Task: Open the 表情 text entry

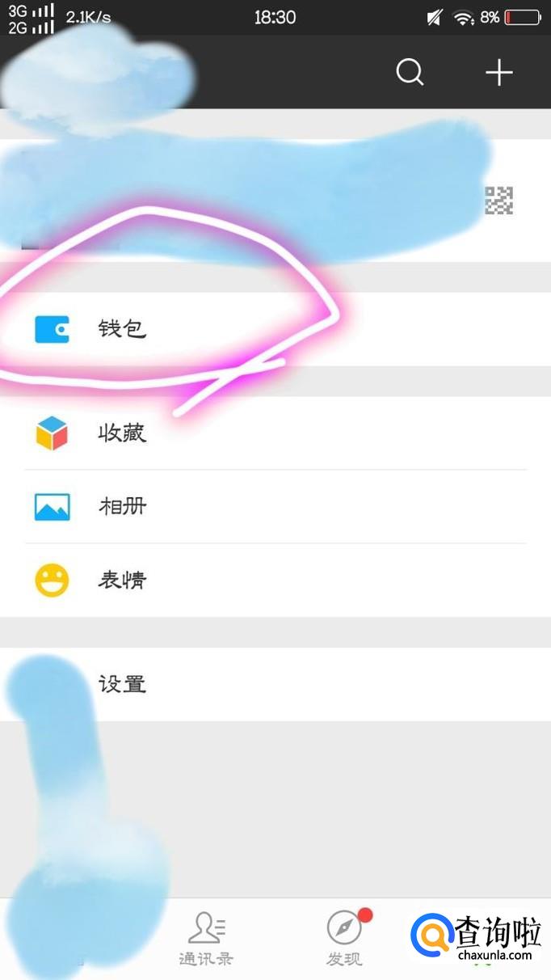Action: tap(122, 581)
